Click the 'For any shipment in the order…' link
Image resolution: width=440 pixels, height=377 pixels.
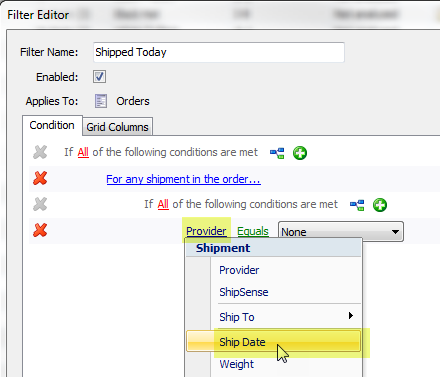pos(183,179)
